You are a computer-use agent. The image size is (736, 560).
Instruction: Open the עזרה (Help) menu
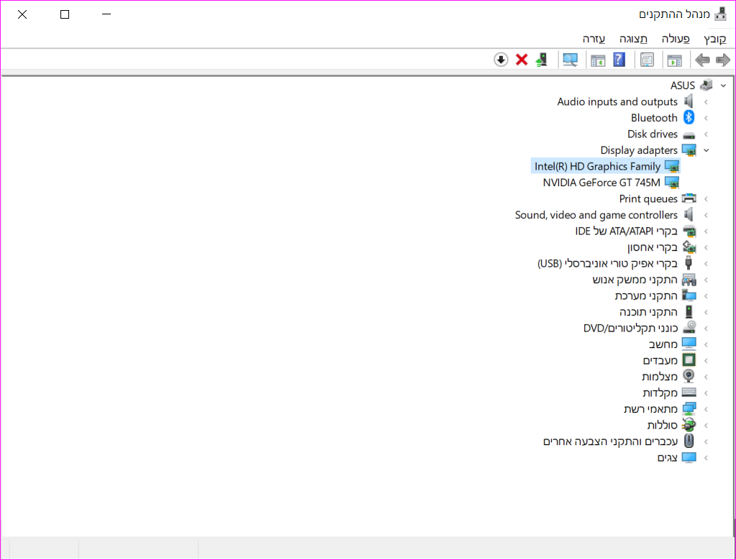[594, 39]
